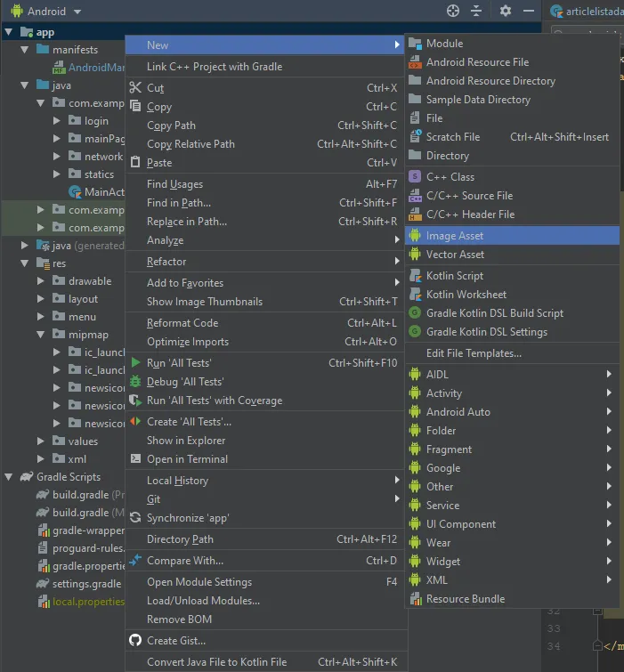Screen dimensions: 624x672
Task: Select Open Module Settings
Action: point(266,581)
